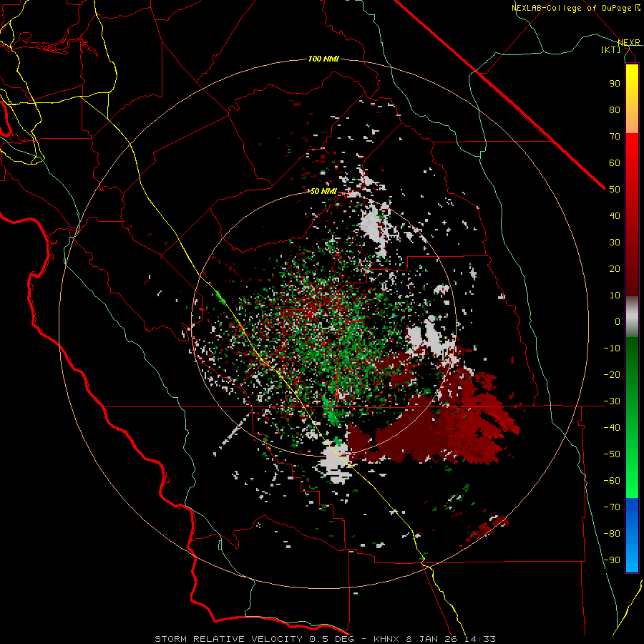Viewport: 644px width, 644px height.
Task: Click the 70 value on velocity legend
Action: [615, 137]
